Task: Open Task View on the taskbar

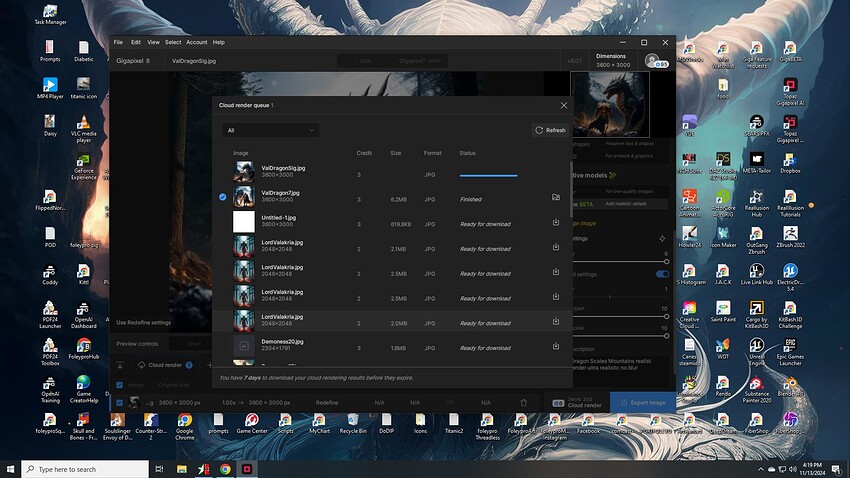Action: tap(159, 469)
